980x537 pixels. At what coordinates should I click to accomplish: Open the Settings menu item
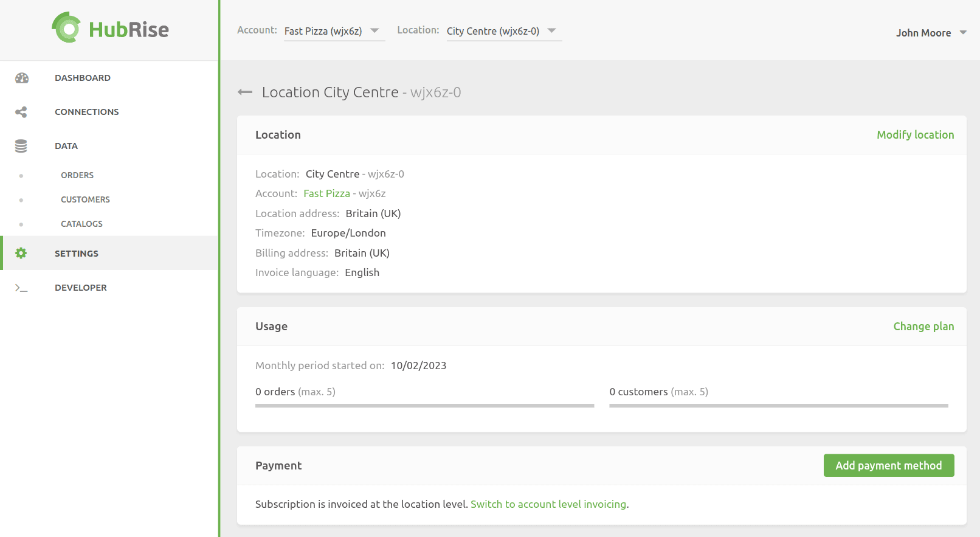click(109, 253)
